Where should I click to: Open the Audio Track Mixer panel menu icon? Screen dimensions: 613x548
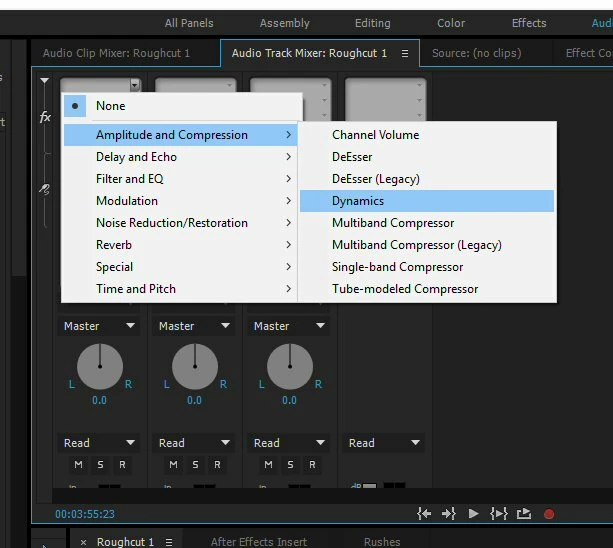click(405, 54)
